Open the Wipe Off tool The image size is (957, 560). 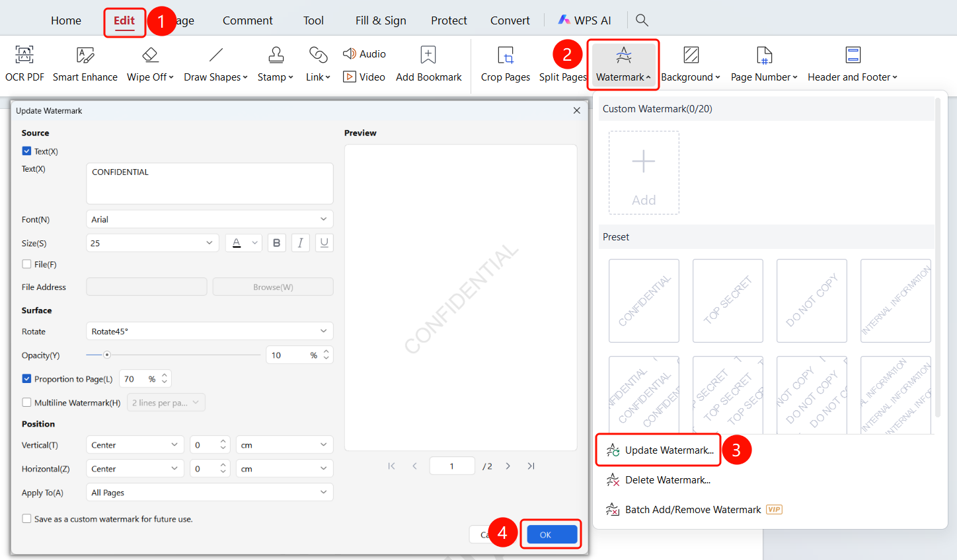coord(150,65)
